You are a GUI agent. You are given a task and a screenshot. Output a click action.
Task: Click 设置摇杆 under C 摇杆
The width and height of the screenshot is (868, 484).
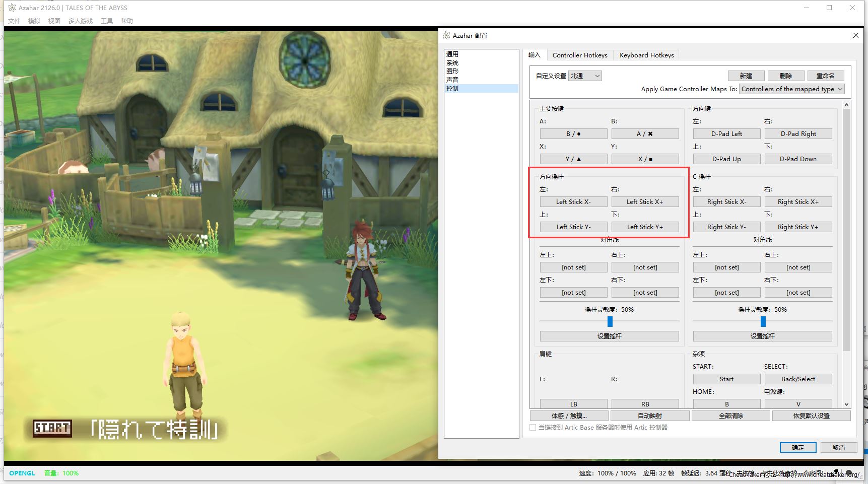pos(763,336)
